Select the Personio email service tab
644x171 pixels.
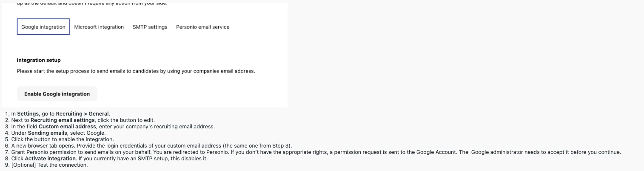(202, 27)
